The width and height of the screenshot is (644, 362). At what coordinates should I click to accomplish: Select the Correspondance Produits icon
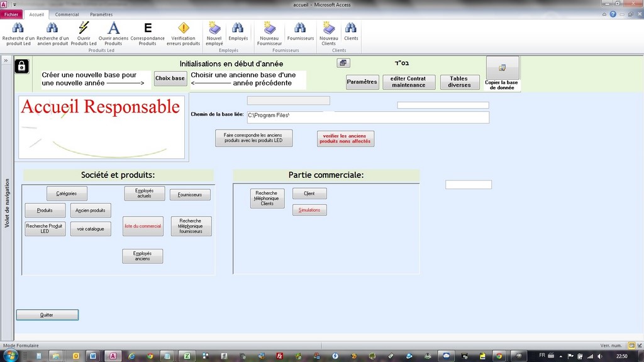(x=148, y=28)
